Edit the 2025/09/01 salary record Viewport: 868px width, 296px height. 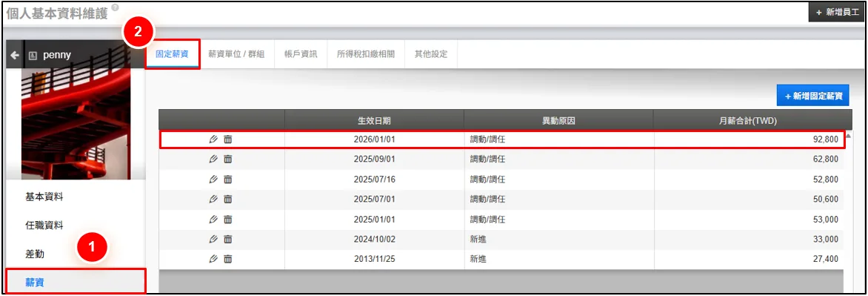[214, 159]
